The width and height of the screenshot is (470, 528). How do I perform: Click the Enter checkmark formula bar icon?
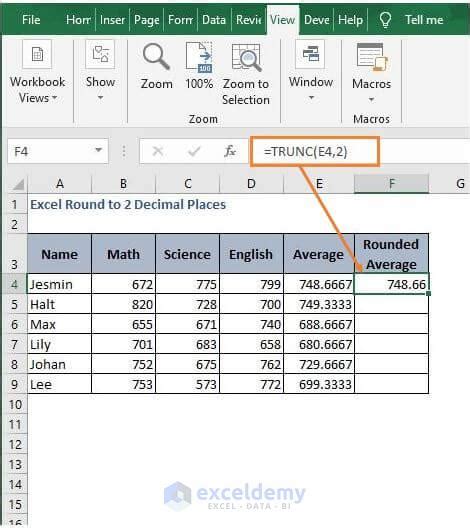click(194, 151)
